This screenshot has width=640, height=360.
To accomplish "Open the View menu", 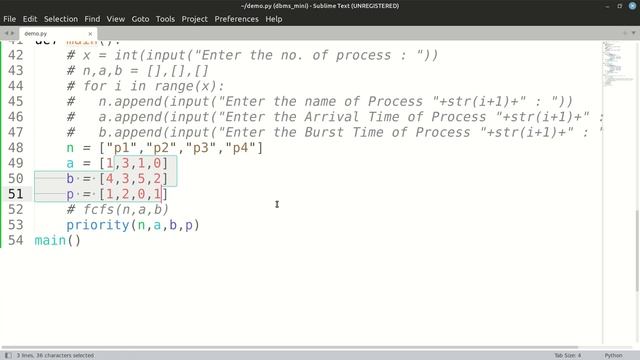I will [116, 19].
